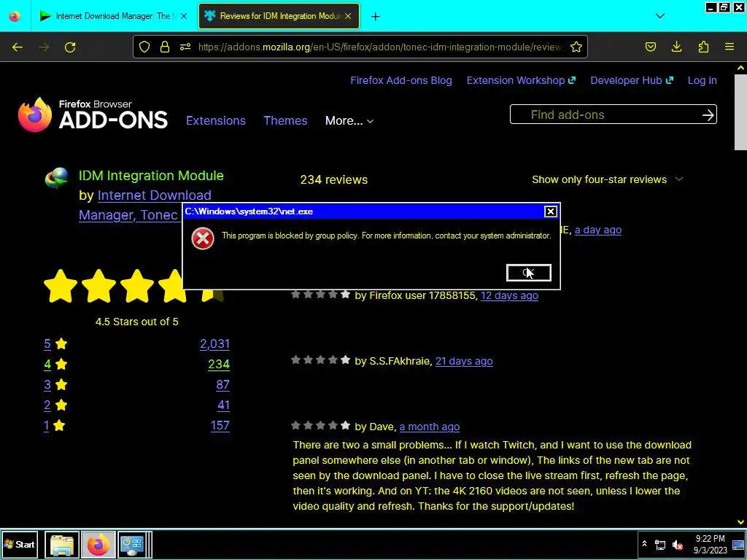Save page to Pocket
Viewport: 747px width, 560px height.
click(x=650, y=47)
